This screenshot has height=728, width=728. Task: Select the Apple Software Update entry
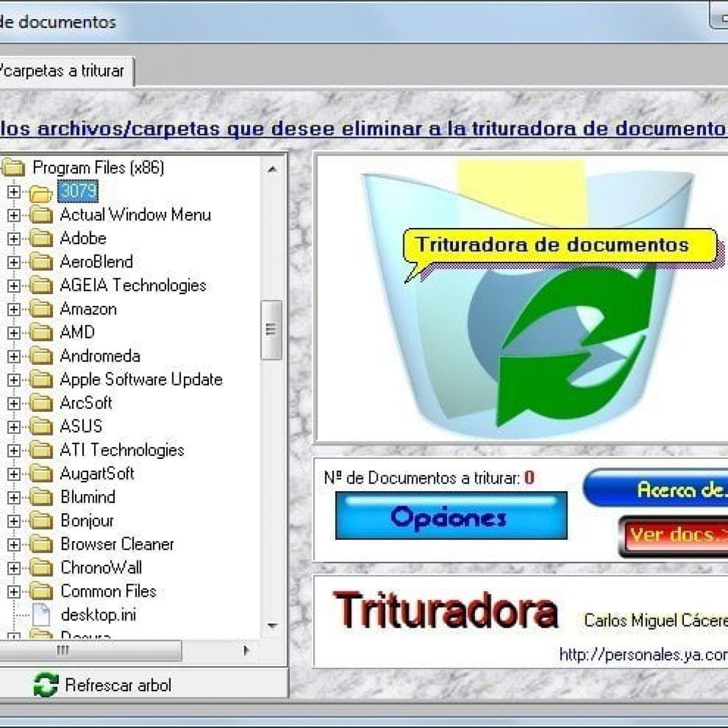(141, 380)
